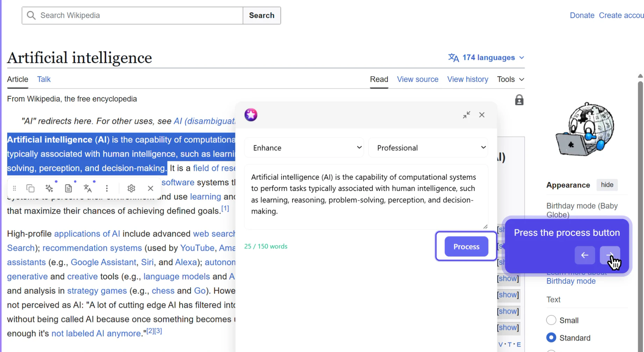Click the magnifier icon in search box
The height and width of the screenshot is (352, 644).
(31, 15)
